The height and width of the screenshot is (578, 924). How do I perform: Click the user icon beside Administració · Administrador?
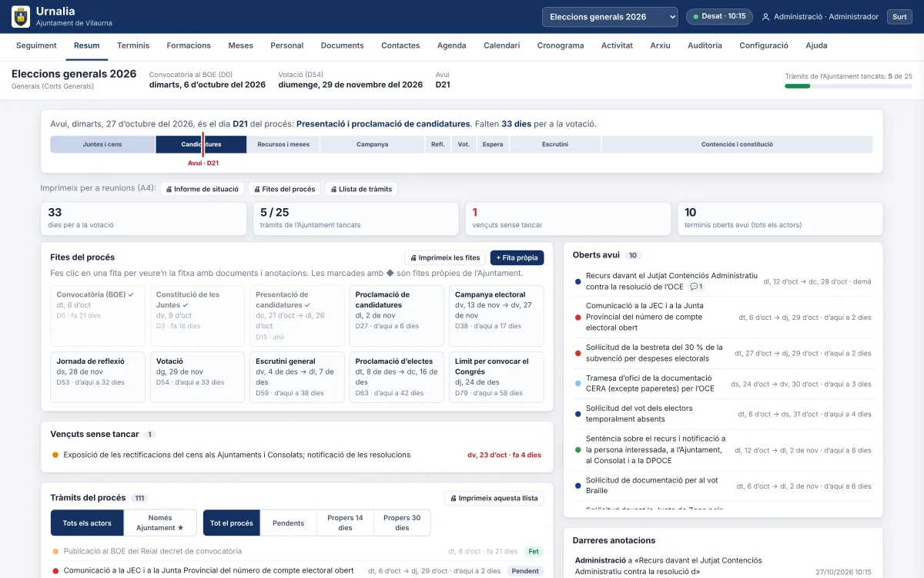point(765,17)
